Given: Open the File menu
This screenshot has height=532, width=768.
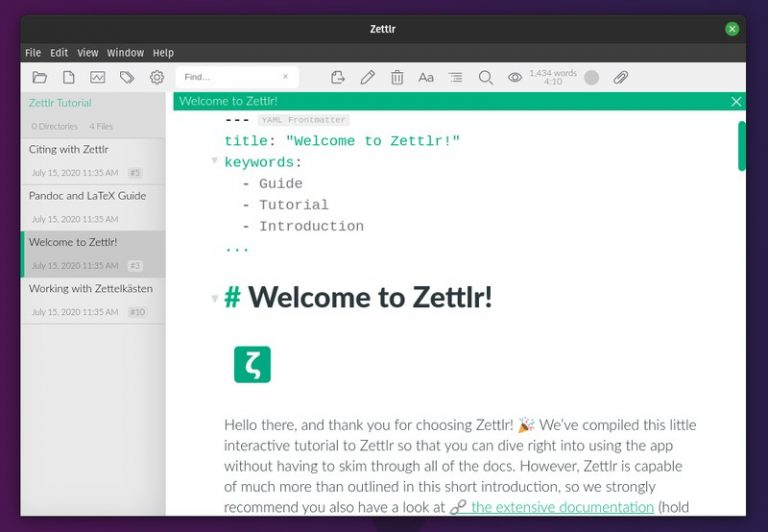Looking at the screenshot, I should [33, 53].
